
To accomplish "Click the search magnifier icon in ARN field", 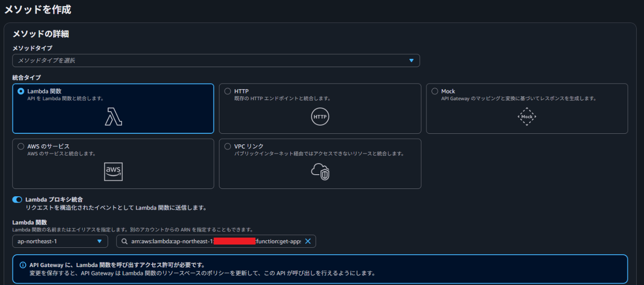I will [124, 241].
